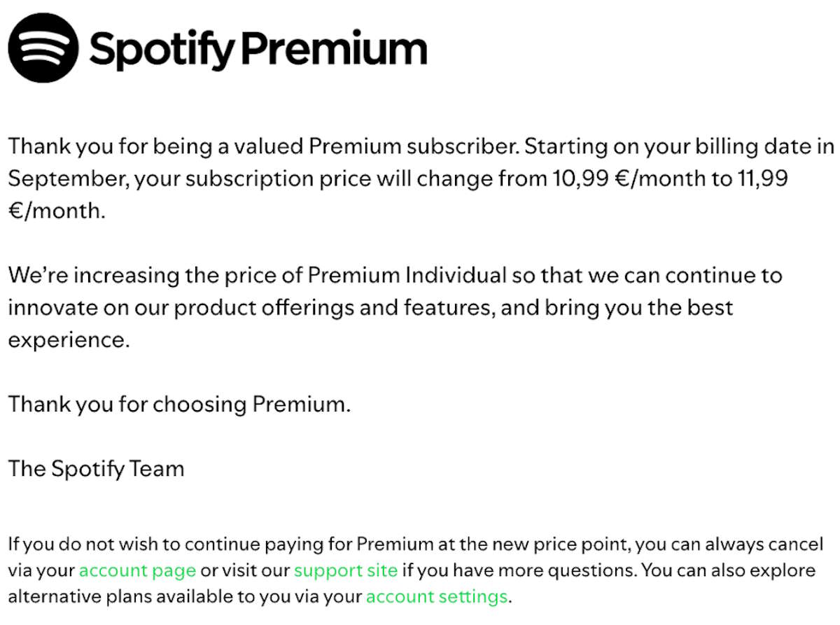Visit the 'support site' link
Viewport: 840px width, 625px height.
coord(345,570)
